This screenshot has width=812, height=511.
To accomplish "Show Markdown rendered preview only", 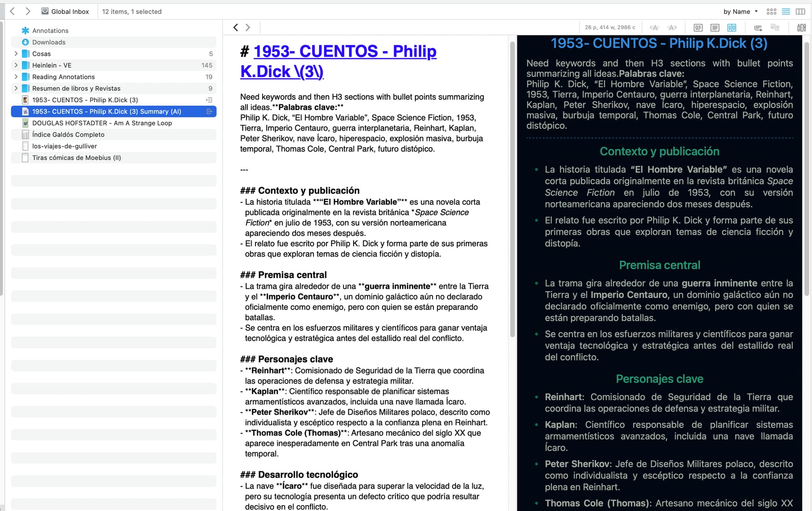I will (x=698, y=27).
